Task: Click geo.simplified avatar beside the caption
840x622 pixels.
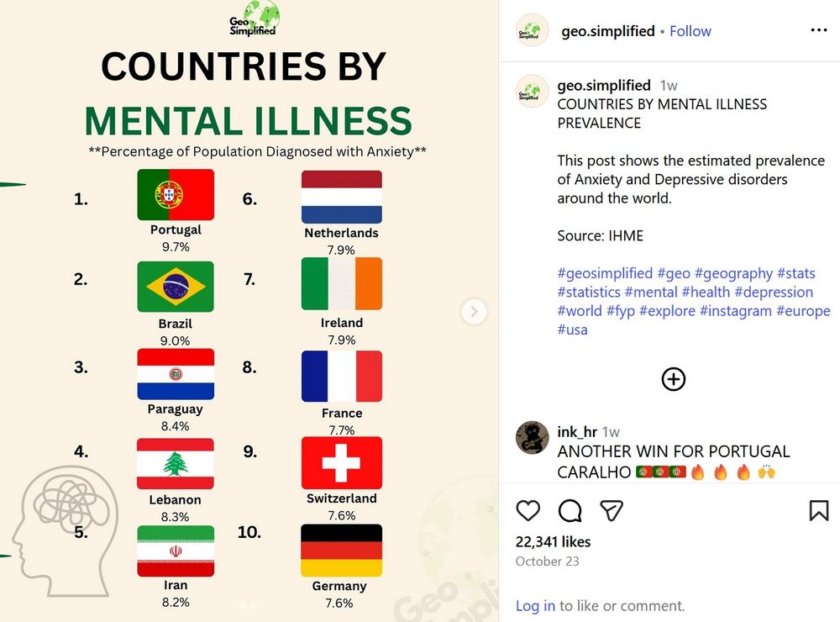Action: click(x=532, y=90)
